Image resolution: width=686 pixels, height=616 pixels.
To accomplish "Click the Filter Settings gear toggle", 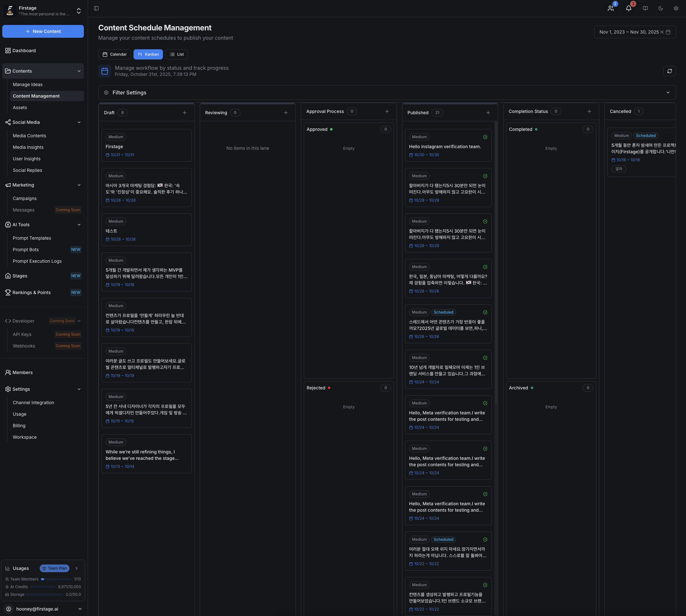I will (x=106, y=92).
